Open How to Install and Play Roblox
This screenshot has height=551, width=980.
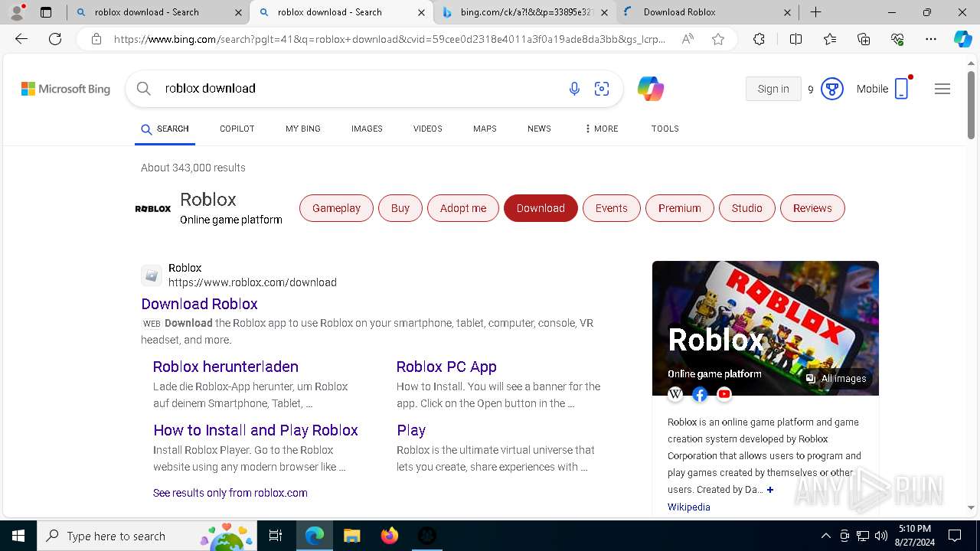pos(256,430)
